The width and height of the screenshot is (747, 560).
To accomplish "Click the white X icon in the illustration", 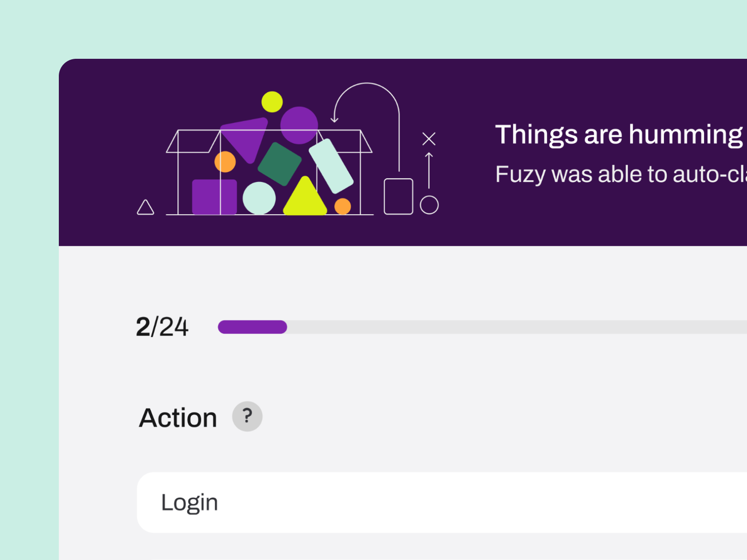I will pyautogui.click(x=429, y=139).
